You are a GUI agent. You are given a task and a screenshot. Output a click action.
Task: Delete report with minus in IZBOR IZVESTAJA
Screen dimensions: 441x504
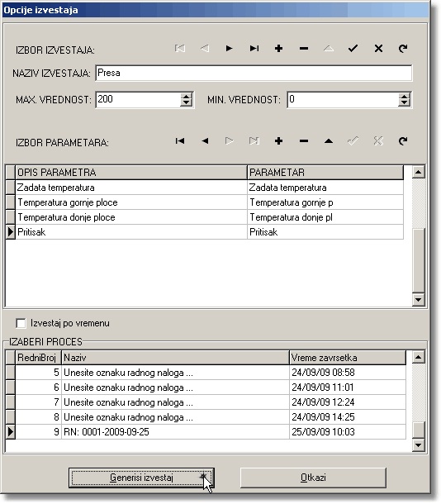[304, 49]
